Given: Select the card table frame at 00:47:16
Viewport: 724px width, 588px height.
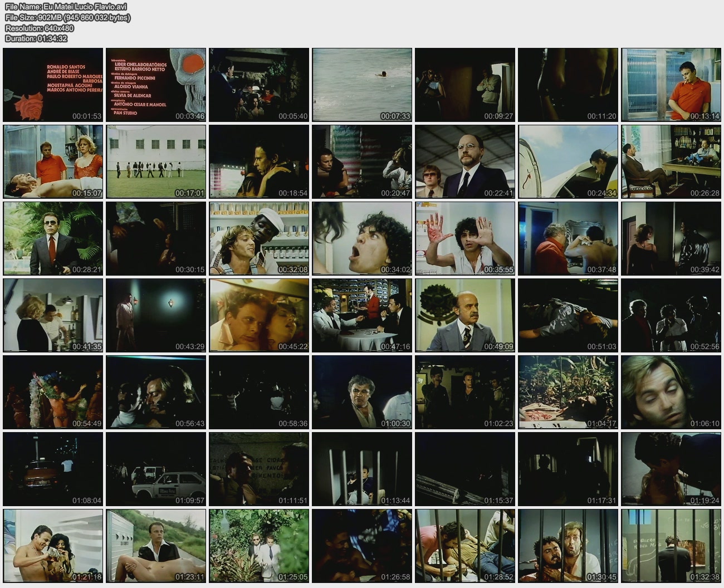Looking at the screenshot, I should tap(362, 315).
